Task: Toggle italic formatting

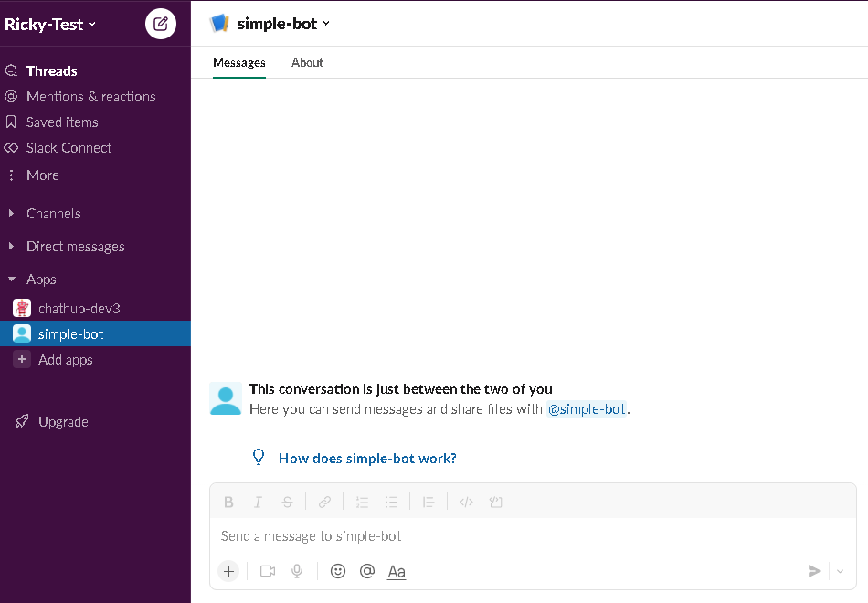Action: (258, 501)
